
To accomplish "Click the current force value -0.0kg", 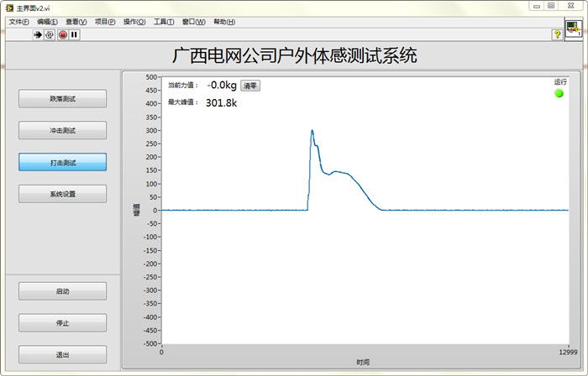I will [222, 85].
